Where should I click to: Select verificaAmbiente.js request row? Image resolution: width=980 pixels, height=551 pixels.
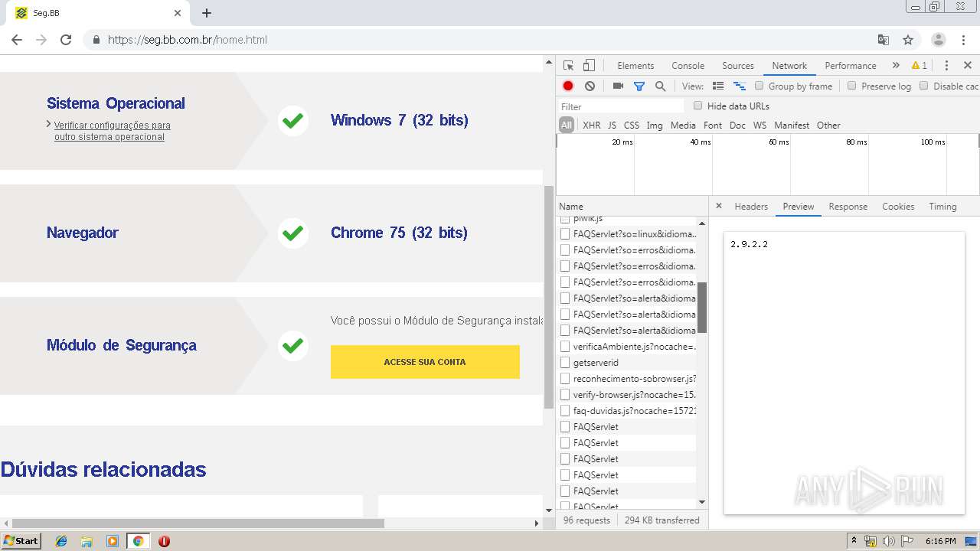[626, 347]
